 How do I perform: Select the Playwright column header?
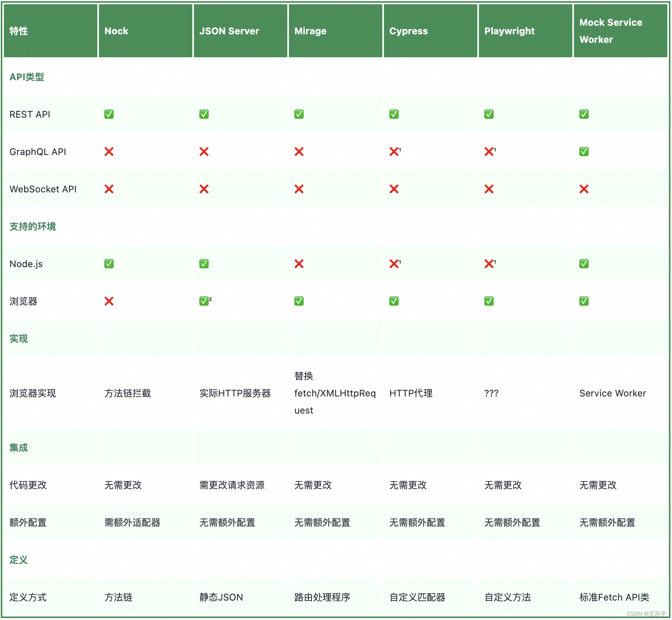(x=526, y=31)
